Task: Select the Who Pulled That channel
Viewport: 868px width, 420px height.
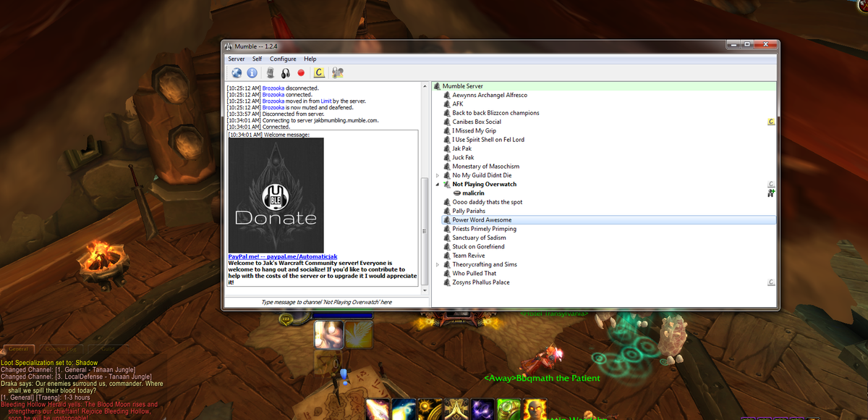Action: coord(475,274)
